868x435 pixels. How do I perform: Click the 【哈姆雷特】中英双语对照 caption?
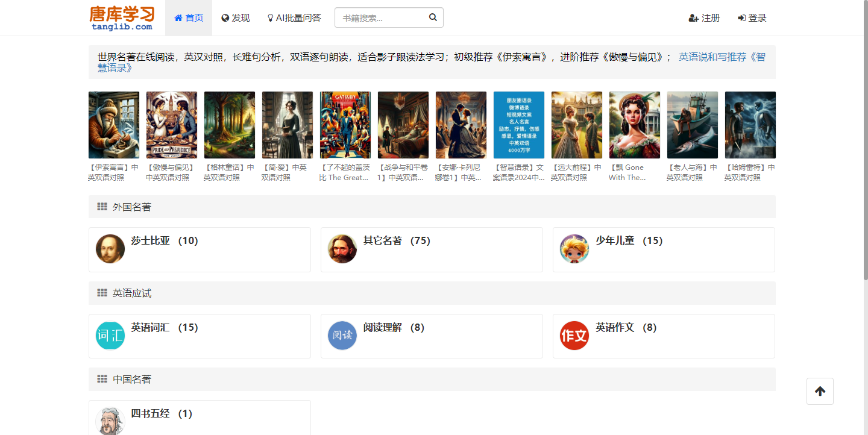(750, 172)
